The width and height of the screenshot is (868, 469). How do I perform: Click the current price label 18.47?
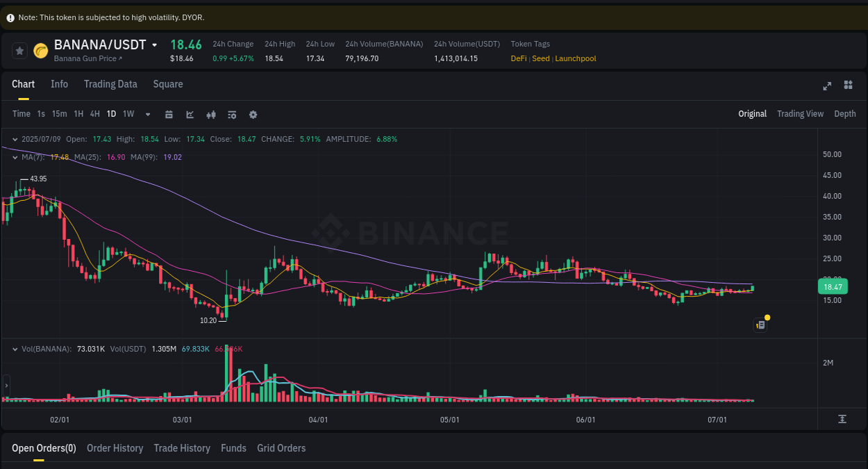[x=832, y=286]
